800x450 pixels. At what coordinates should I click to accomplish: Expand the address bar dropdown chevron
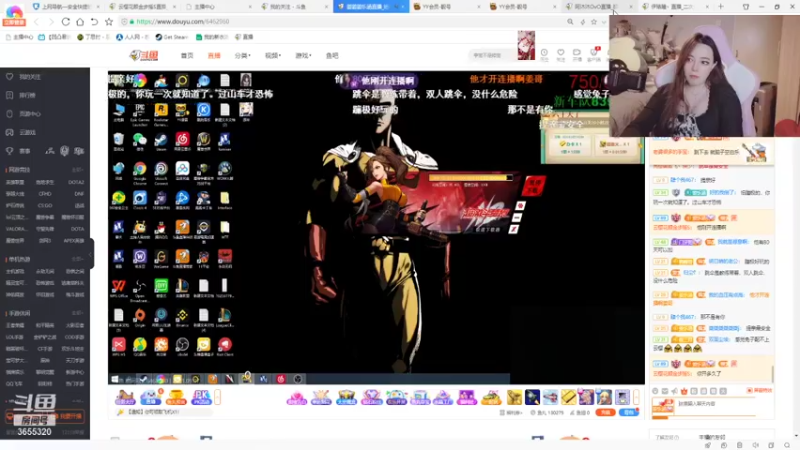(x=604, y=22)
